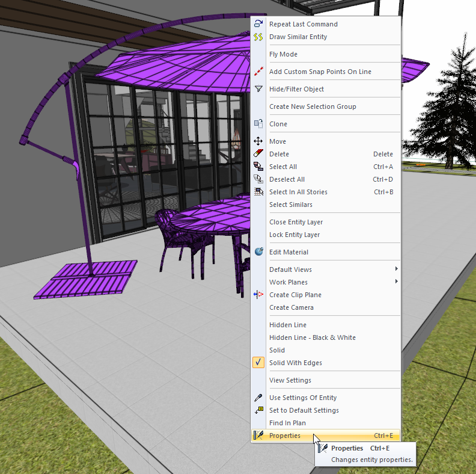Switch to Solid display mode
The height and width of the screenshot is (474, 476).
click(x=277, y=350)
